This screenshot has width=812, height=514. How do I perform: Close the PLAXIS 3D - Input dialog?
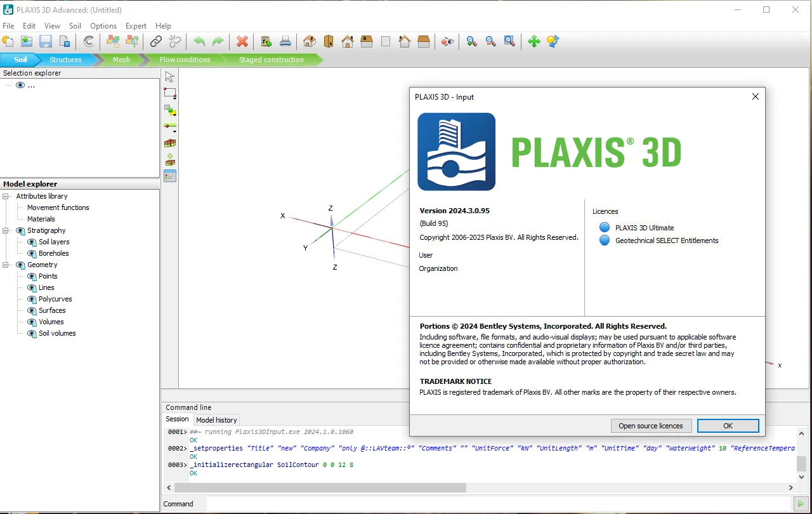[x=755, y=96]
